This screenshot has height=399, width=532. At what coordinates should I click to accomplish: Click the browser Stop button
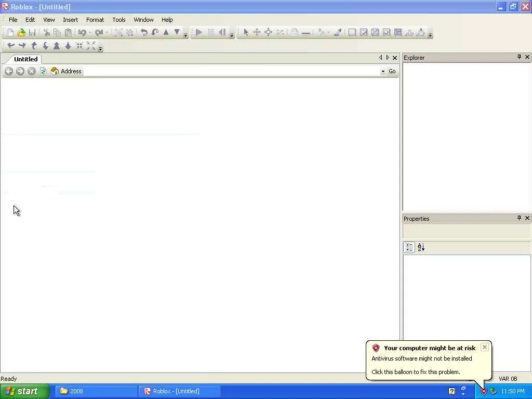point(32,71)
